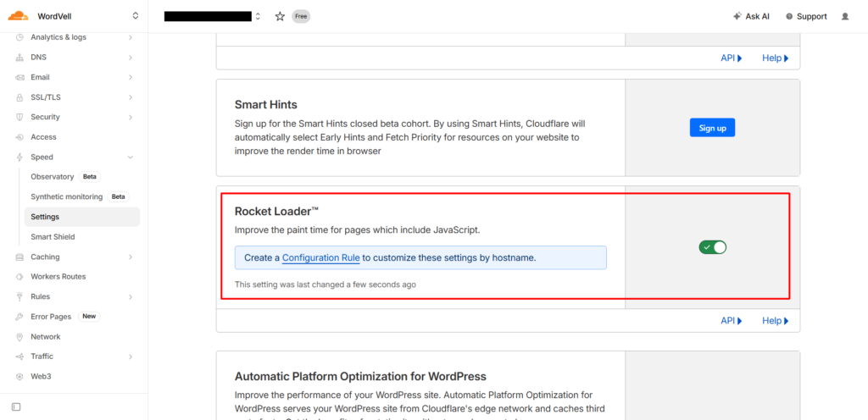
Task: Click the Caching drive icon
Action: [19, 257]
